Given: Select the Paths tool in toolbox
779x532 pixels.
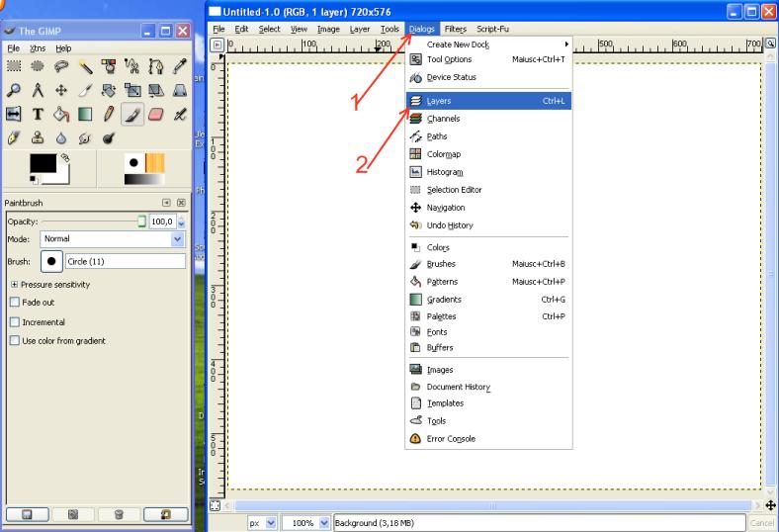Looking at the screenshot, I should coord(156,66).
